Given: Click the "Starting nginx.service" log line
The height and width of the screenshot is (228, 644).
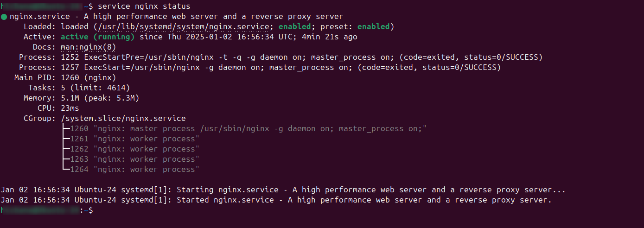Looking at the screenshot, I should tap(283, 190).
